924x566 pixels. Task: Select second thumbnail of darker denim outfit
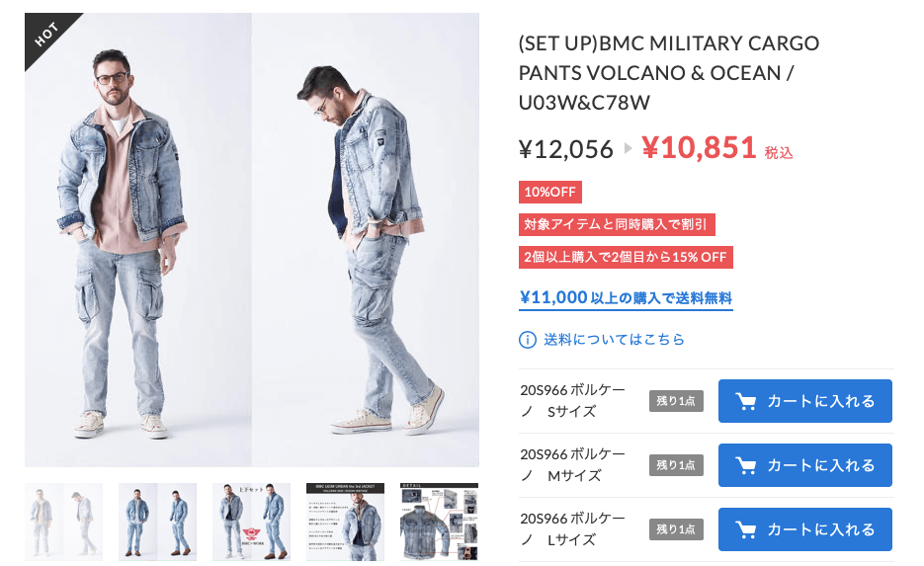pyautogui.click(x=157, y=522)
